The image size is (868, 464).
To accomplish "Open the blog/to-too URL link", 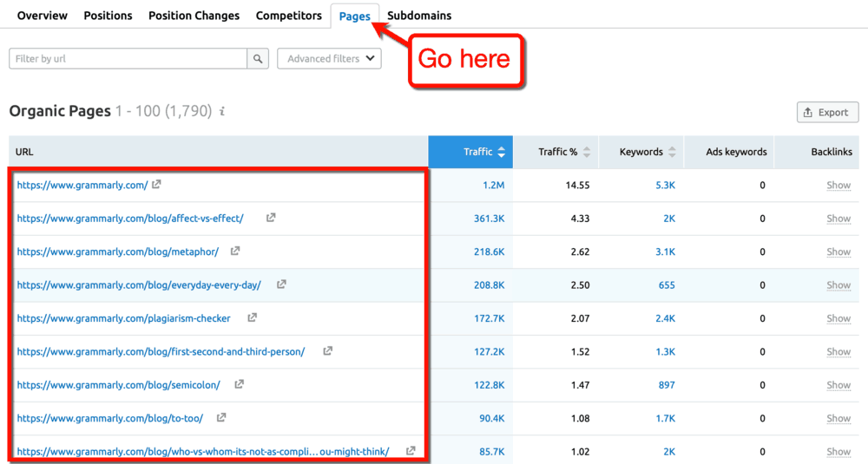I will point(109,418).
